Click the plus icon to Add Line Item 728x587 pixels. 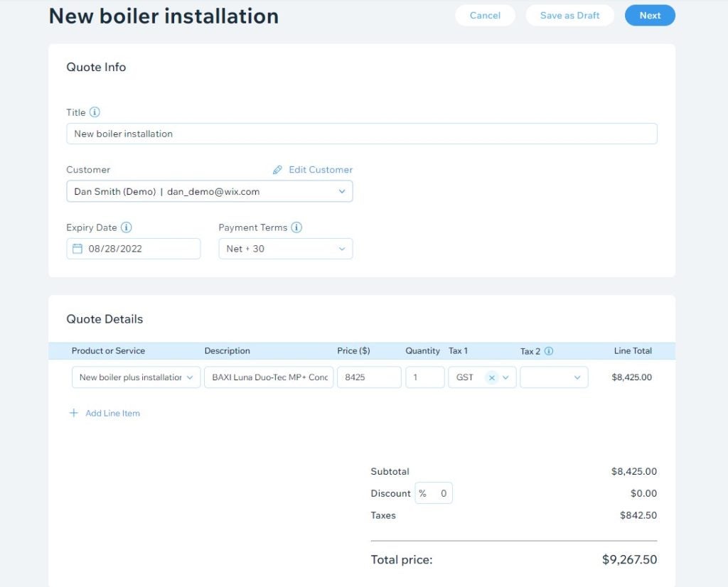[73, 413]
